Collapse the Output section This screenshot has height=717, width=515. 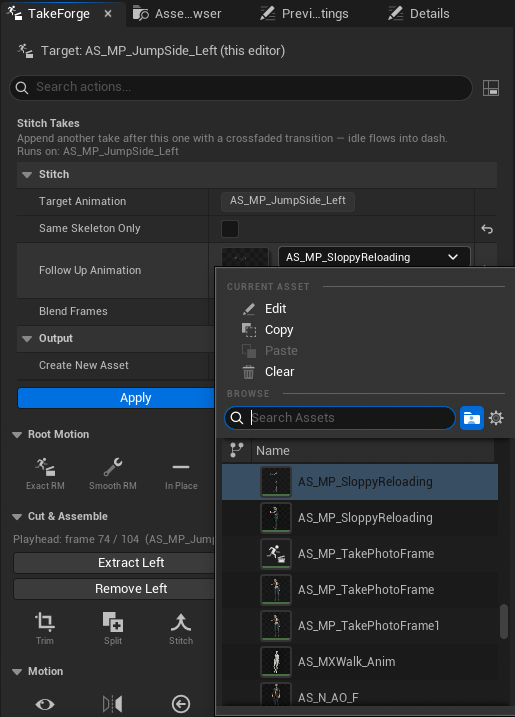pos(27,339)
